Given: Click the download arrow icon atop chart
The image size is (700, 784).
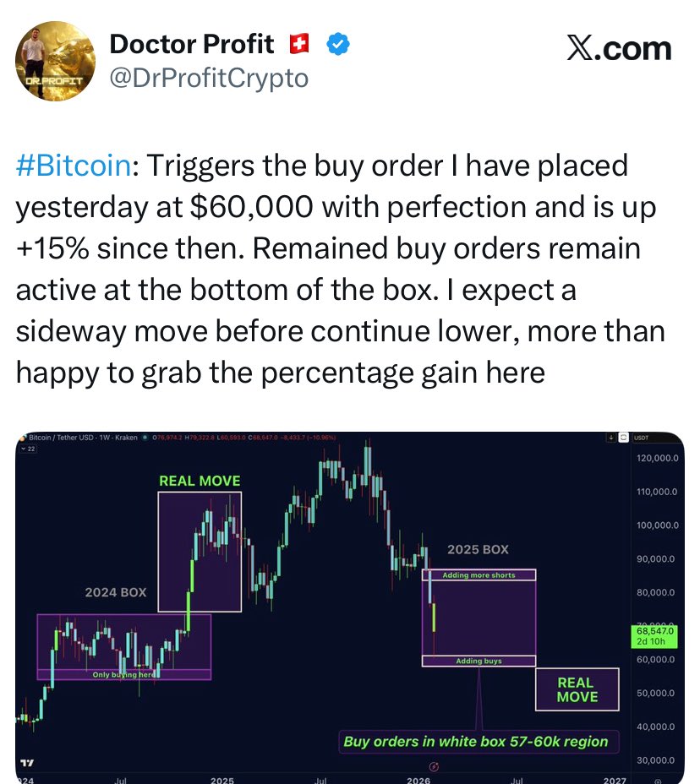Looking at the screenshot, I should pos(611,438).
